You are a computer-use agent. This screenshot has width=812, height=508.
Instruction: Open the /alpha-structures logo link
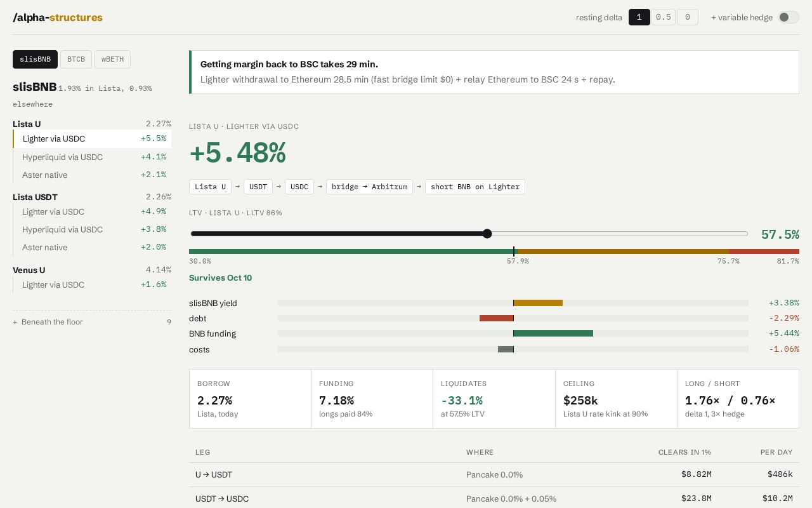click(58, 17)
